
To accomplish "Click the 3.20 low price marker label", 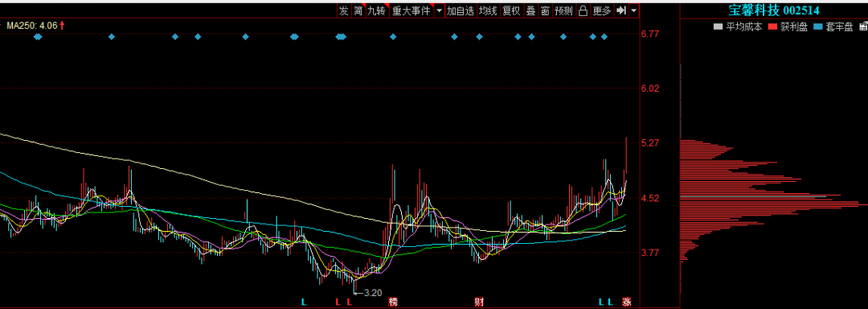I will click(373, 292).
